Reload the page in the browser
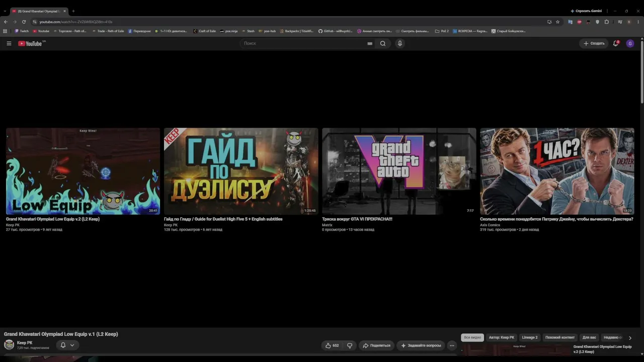Viewport: 644px width, 362px height. (x=24, y=22)
